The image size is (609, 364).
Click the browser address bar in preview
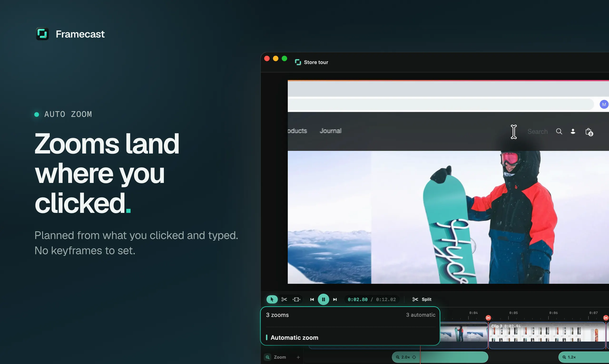[x=441, y=105]
